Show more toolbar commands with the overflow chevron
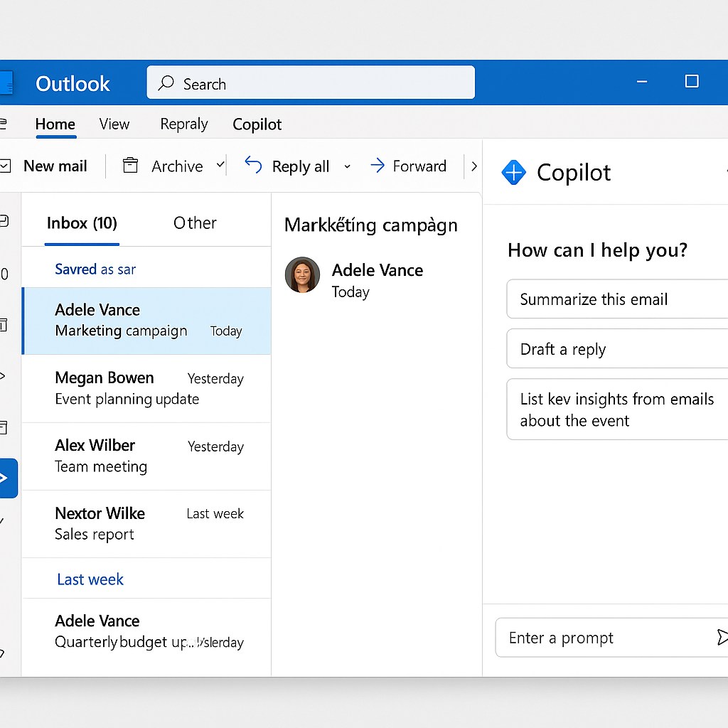Viewport: 728px width, 728px height. tap(474, 166)
